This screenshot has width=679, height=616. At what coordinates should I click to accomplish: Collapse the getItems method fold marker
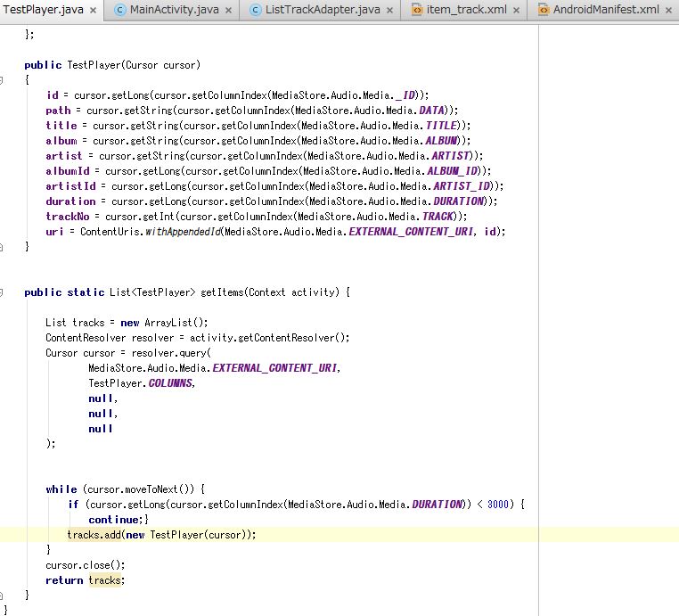pyautogui.click(x=1, y=292)
